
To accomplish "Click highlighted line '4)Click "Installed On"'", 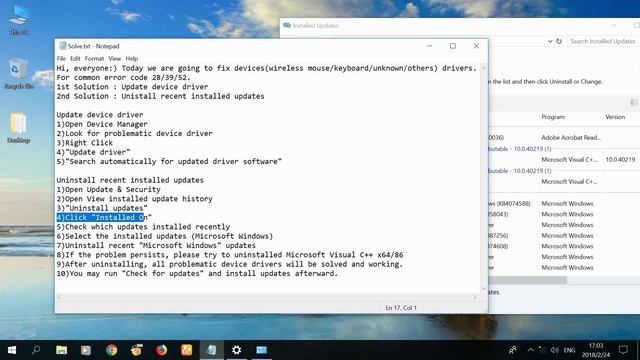I will click(104, 217).
